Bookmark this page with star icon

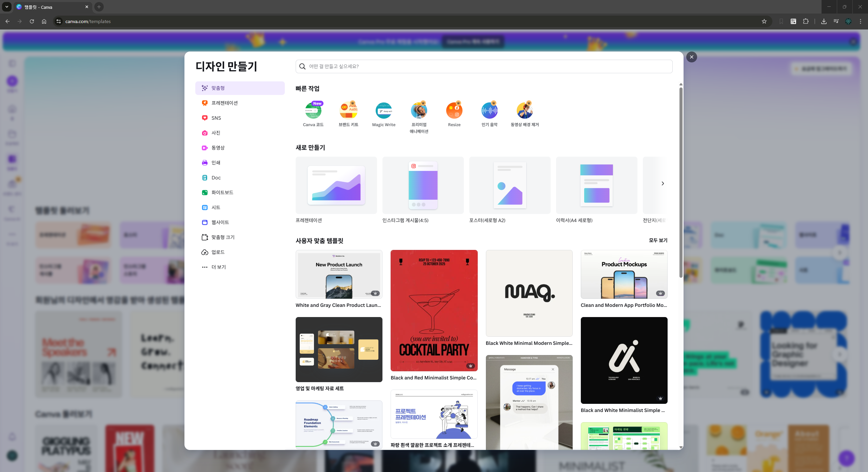764,21
